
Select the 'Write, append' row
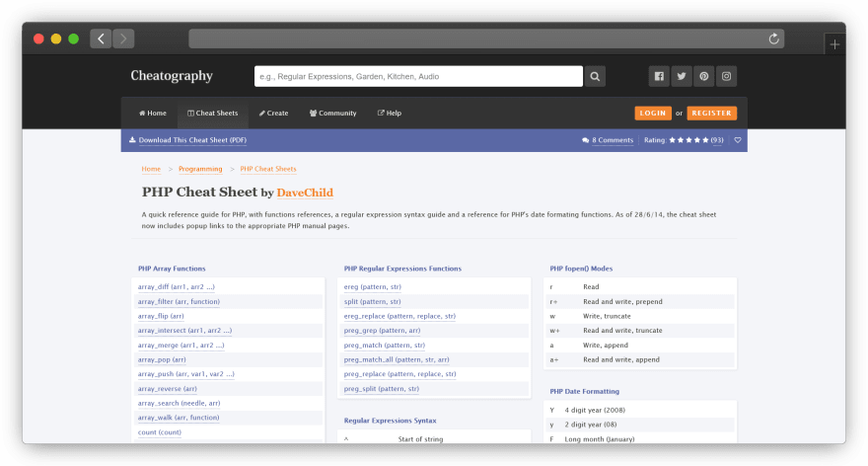[640, 346]
